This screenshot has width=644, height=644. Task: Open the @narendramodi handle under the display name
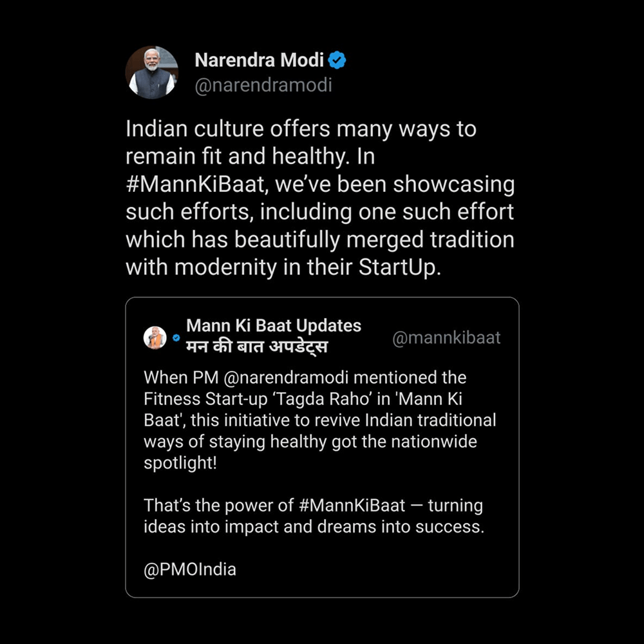263,86
